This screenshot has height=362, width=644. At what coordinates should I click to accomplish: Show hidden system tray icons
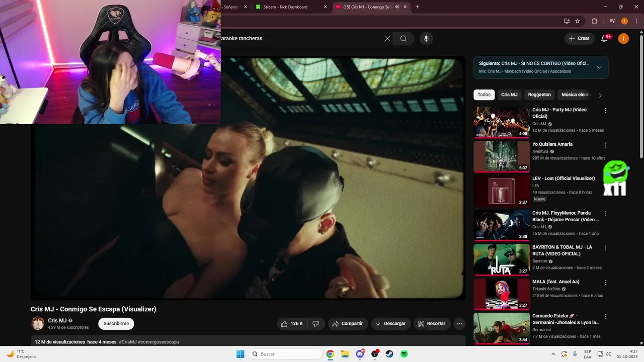tap(553, 354)
